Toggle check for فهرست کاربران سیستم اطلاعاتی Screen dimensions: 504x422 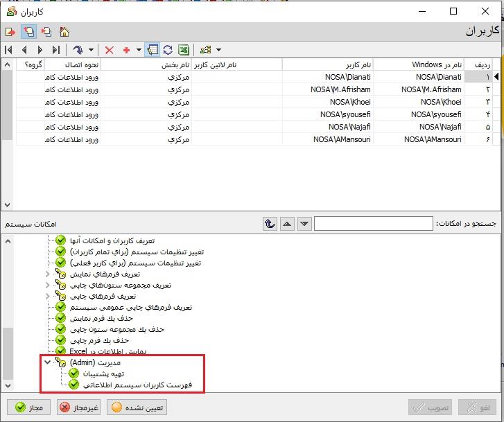[x=74, y=385]
